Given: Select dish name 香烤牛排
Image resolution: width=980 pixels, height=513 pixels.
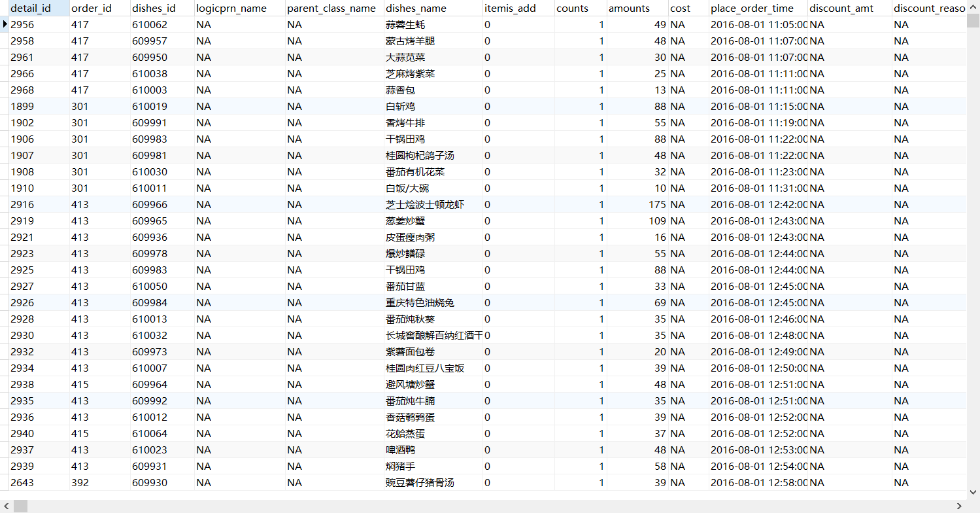Looking at the screenshot, I should 405,122.
